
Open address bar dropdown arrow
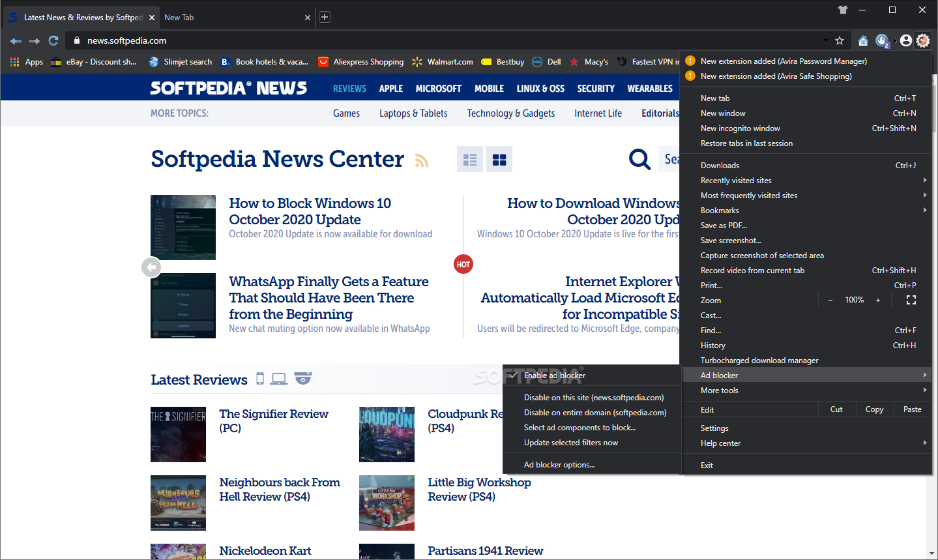pos(826,40)
